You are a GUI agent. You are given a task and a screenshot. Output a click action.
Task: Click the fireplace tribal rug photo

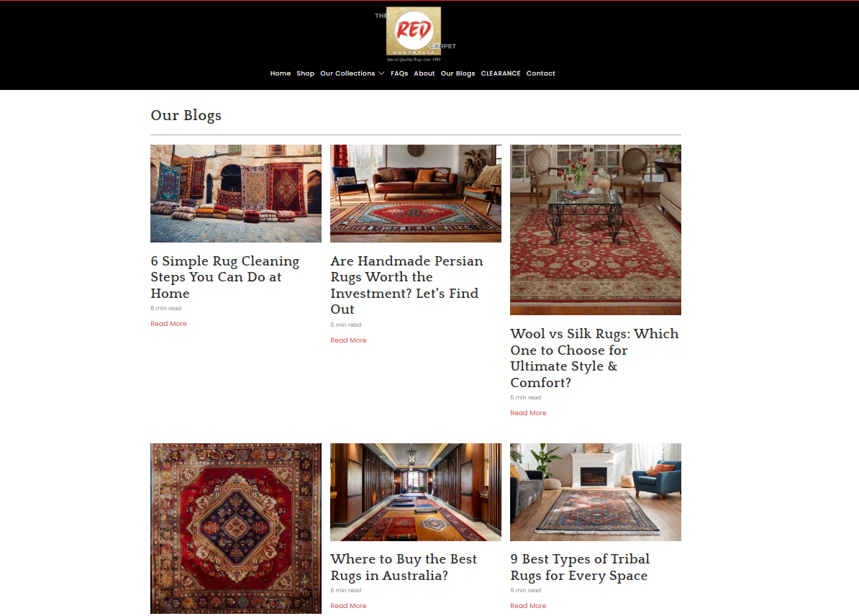tap(596, 492)
